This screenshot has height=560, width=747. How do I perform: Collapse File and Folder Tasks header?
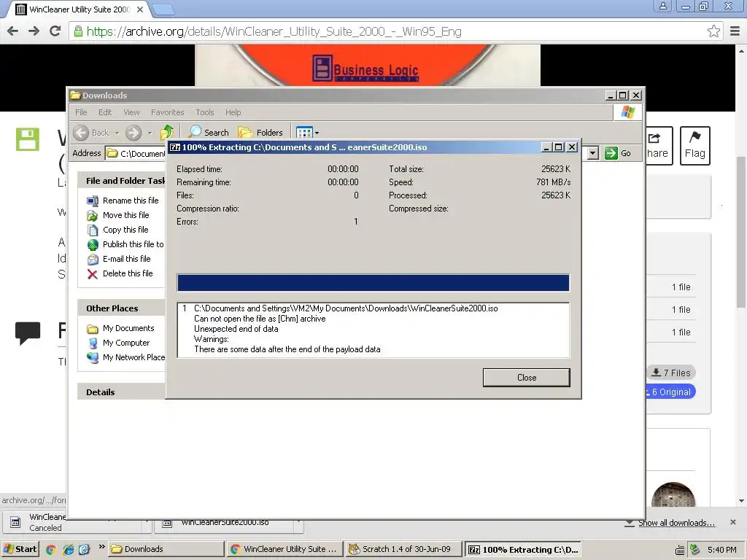pos(122,181)
